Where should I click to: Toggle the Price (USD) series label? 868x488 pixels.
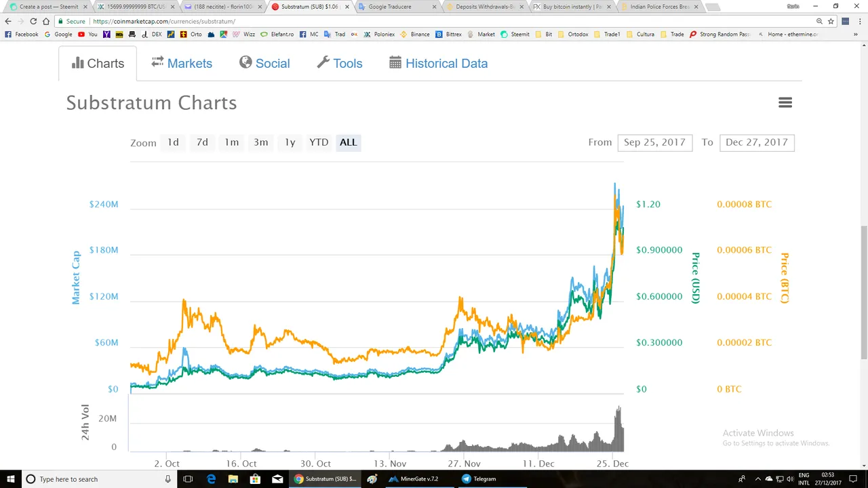pyautogui.click(x=695, y=277)
